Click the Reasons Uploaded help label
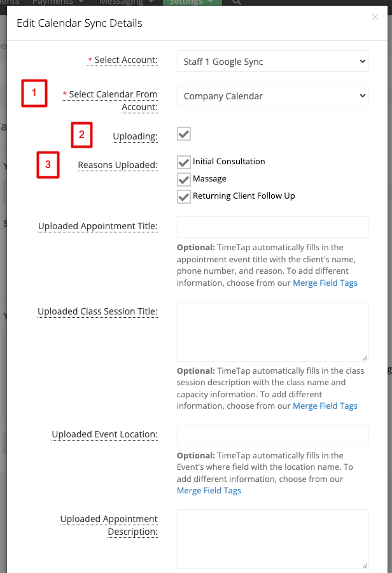This screenshot has width=392, height=573. [118, 165]
